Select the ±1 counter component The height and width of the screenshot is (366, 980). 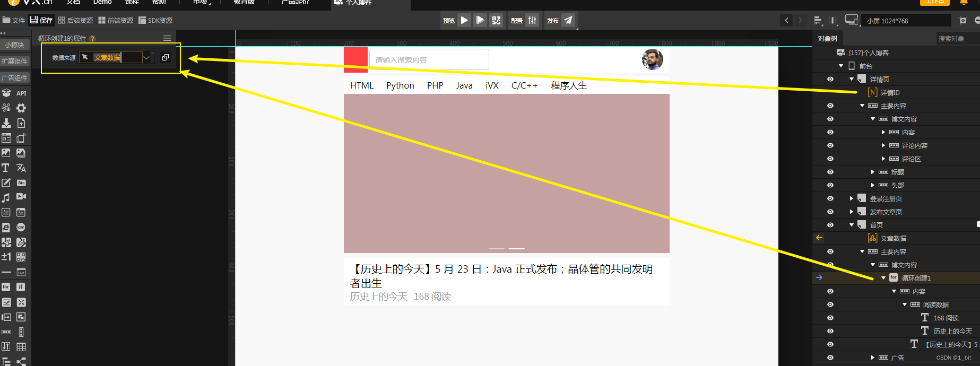(6, 257)
